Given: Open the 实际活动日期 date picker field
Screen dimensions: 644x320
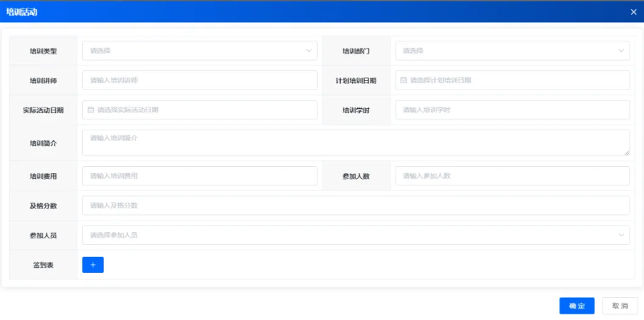Looking at the screenshot, I should [200, 110].
